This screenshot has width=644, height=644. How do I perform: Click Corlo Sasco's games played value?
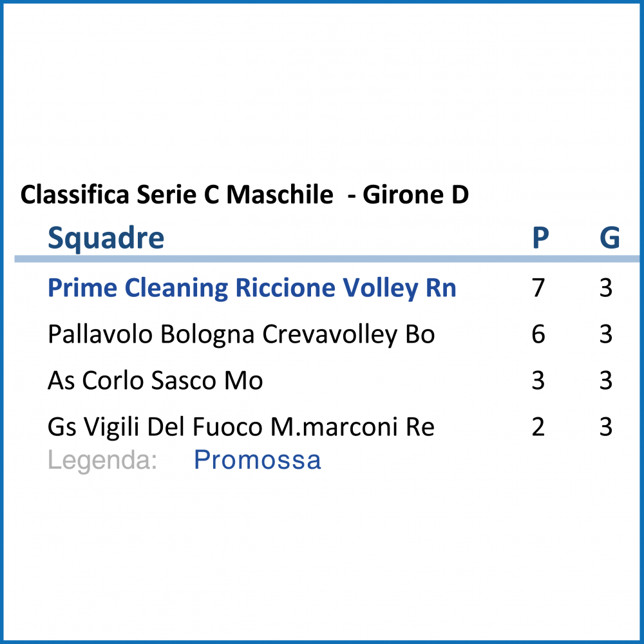(606, 381)
